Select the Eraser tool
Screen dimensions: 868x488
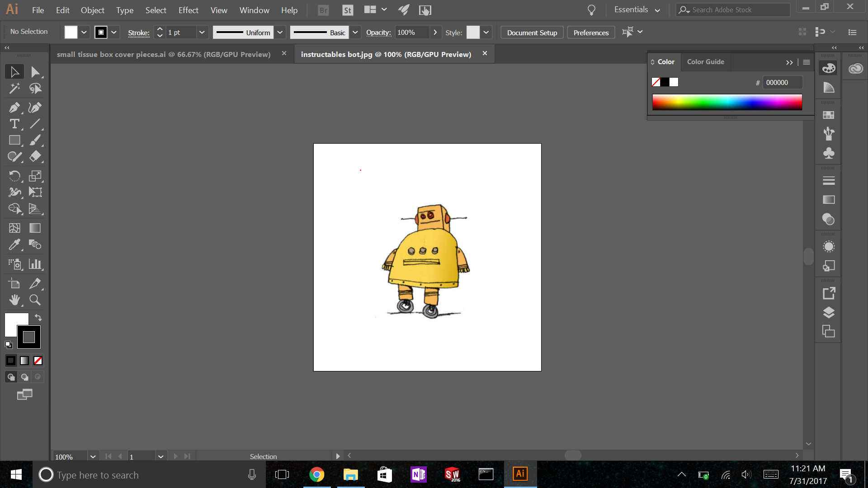pyautogui.click(x=35, y=156)
